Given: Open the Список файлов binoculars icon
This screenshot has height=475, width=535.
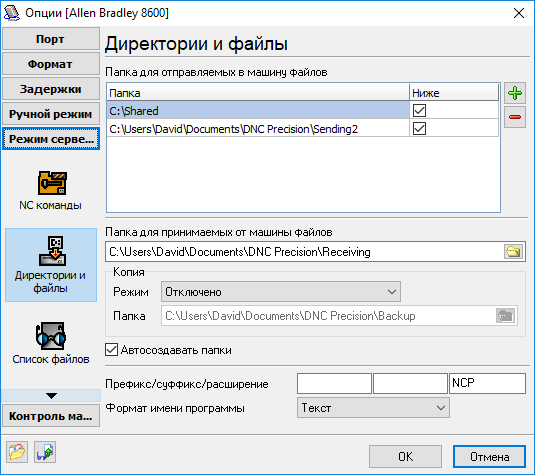Looking at the screenshot, I should (x=51, y=336).
